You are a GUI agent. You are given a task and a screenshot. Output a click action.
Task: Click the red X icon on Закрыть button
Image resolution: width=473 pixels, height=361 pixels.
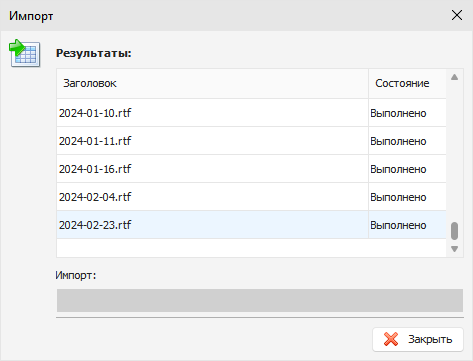coord(391,339)
